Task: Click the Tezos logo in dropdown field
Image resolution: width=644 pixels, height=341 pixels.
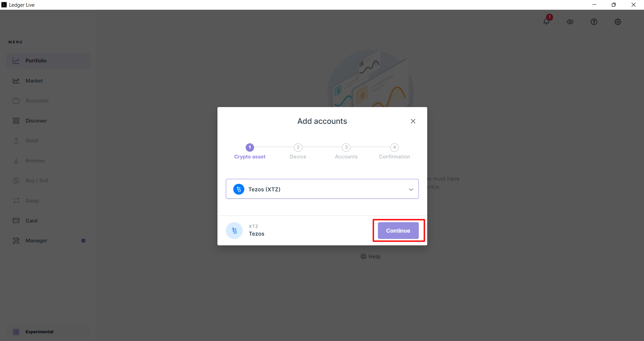Action: pos(239,189)
